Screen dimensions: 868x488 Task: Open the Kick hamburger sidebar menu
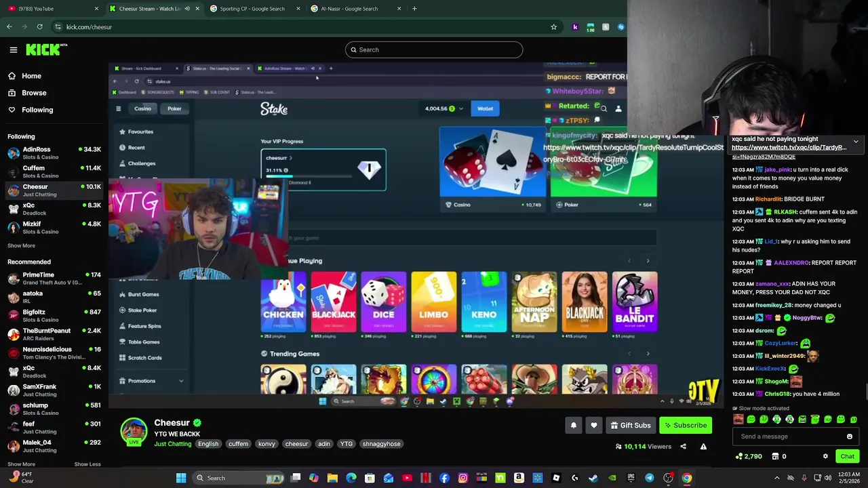pos(13,49)
